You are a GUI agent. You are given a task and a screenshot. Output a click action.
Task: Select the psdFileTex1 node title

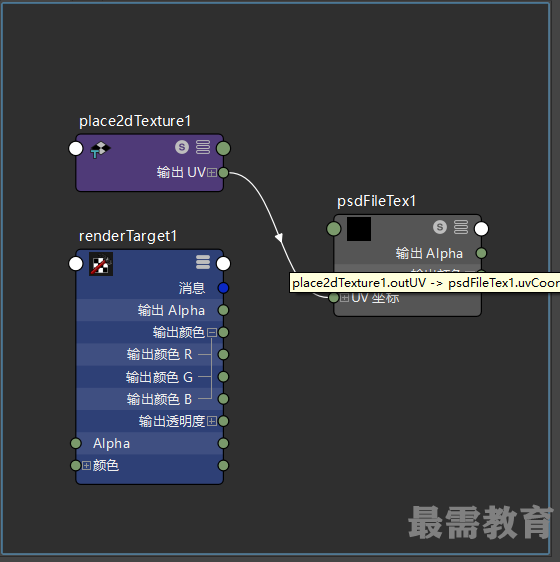point(376,201)
